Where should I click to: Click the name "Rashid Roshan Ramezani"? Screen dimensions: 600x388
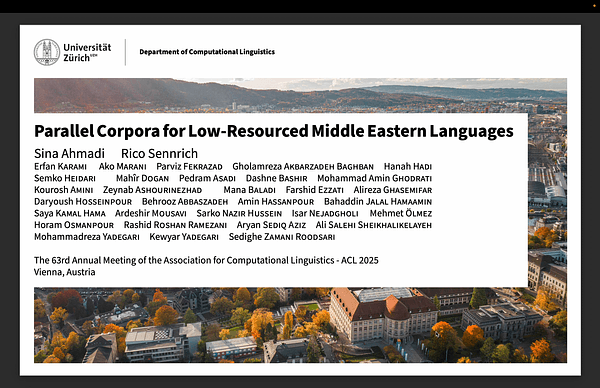click(175, 225)
